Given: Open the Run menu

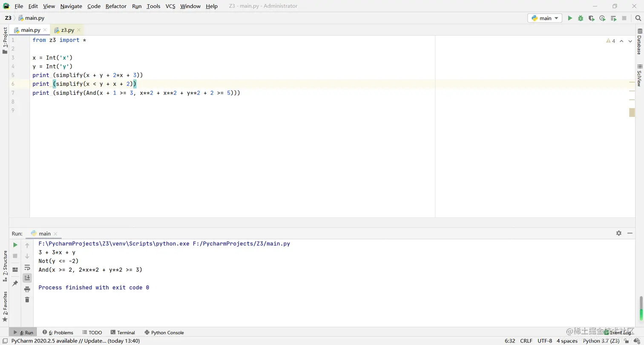Looking at the screenshot, I should (x=137, y=6).
